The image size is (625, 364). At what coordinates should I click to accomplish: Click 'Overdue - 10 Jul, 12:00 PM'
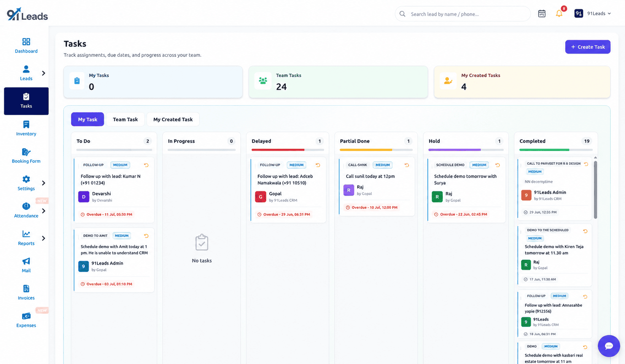click(372, 208)
